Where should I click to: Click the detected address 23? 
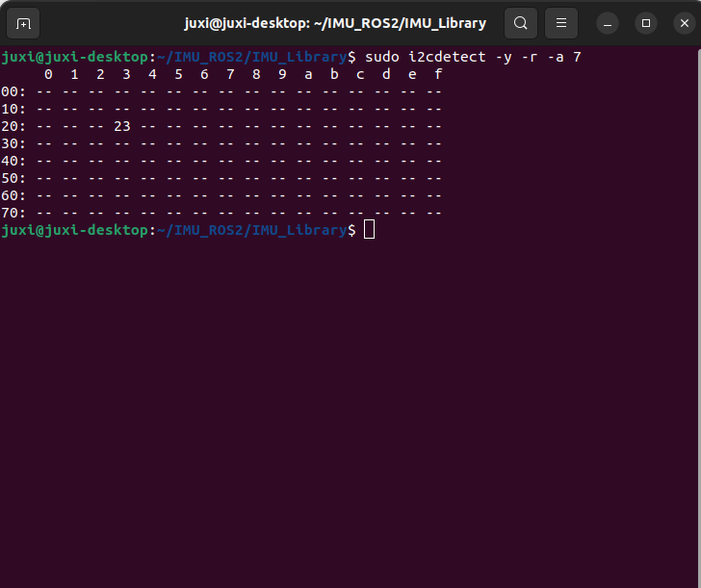point(122,126)
